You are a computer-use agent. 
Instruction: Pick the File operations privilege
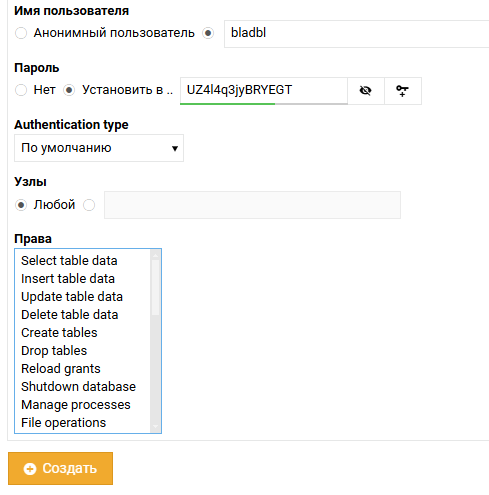[63, 423]
